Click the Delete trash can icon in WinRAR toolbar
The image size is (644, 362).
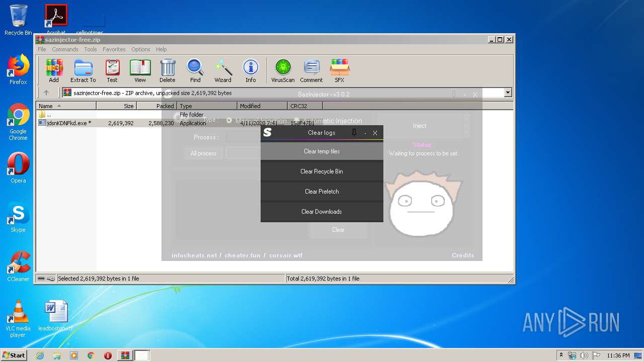(x=168, y=71)
